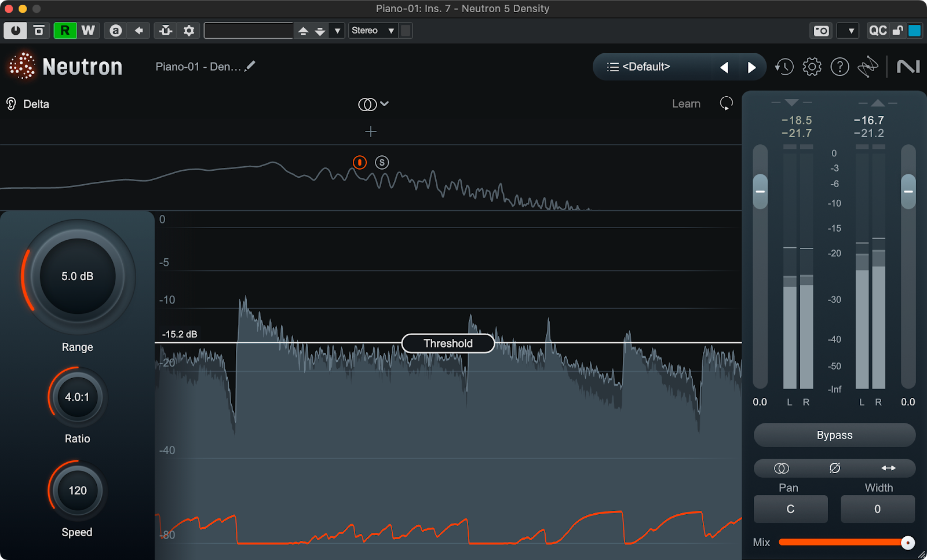Open the Default preset browser list
927x560 pixels.
click(x=638, y=67)
